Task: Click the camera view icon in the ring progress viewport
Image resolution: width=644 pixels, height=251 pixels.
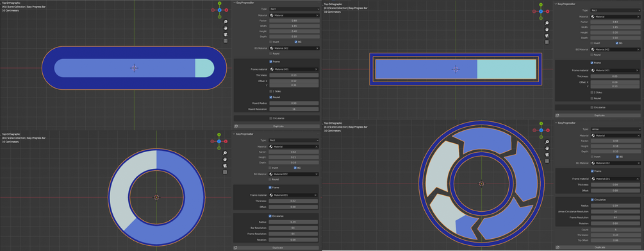Action: tap(225, 166)
